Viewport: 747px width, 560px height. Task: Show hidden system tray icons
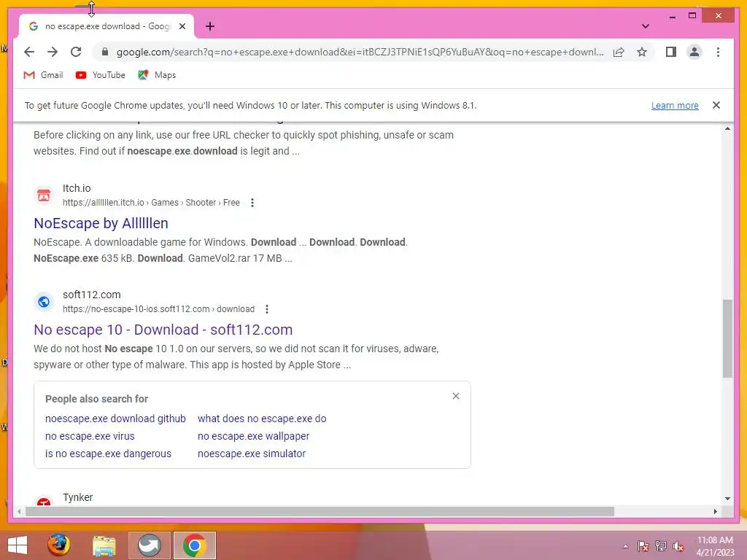point(625,546)
